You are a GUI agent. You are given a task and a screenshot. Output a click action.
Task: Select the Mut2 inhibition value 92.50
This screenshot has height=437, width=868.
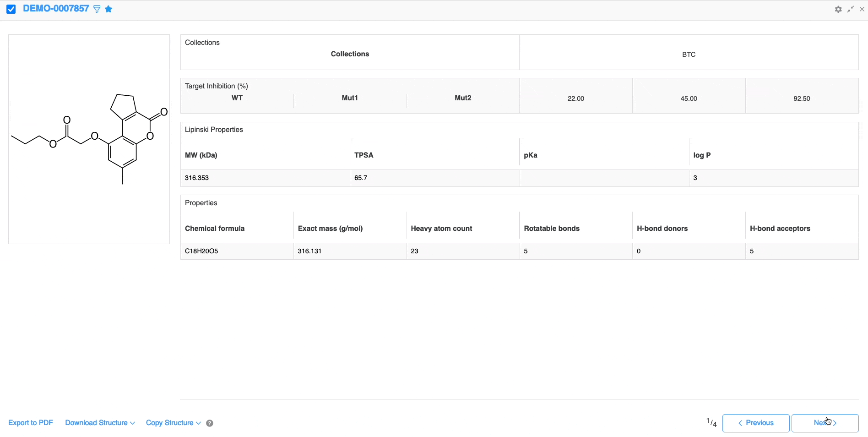tap(802, 98)
